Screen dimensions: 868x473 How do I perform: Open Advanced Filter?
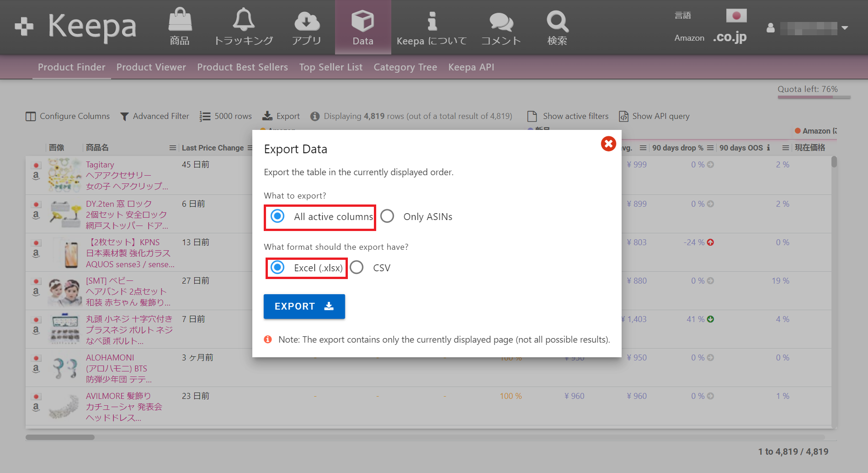click(154, 116)
